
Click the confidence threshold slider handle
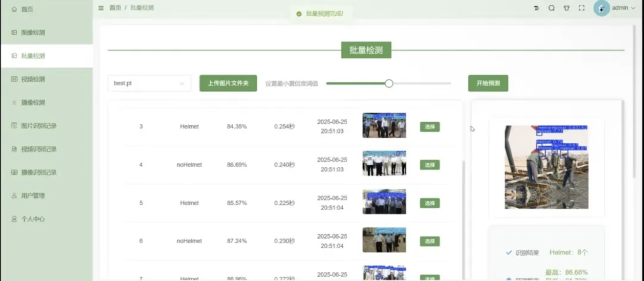[389, 83]
